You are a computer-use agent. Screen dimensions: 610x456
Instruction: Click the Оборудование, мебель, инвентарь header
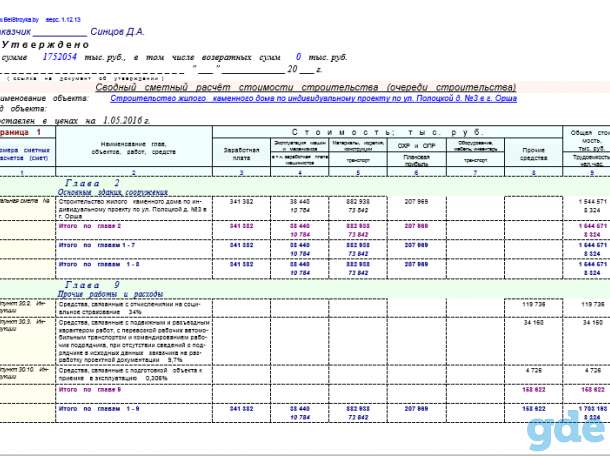(475, 146)
